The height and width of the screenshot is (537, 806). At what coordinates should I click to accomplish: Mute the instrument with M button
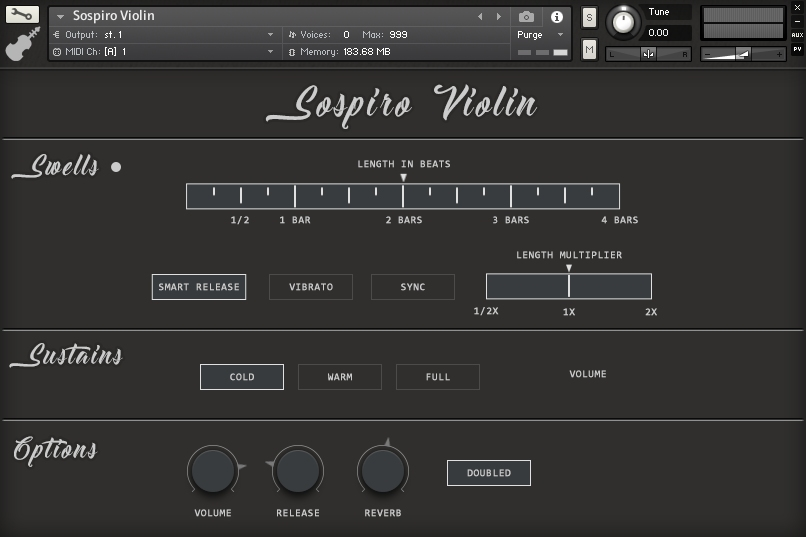tap(589, 50)
